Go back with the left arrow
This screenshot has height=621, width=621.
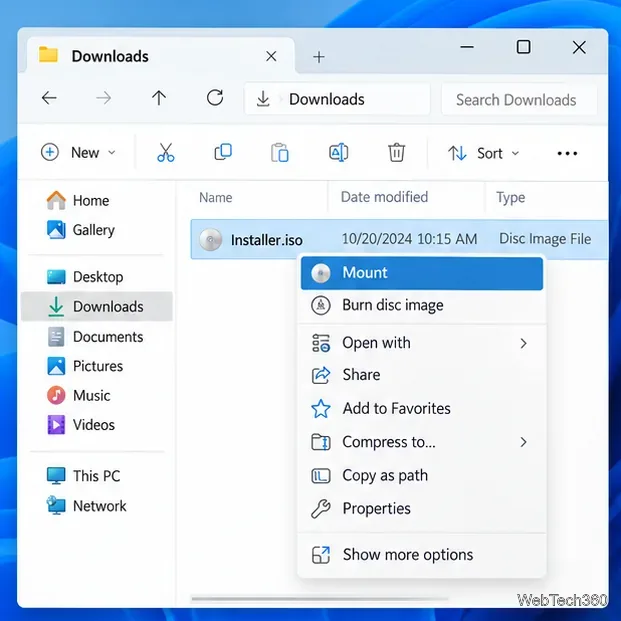click(49, 98)
